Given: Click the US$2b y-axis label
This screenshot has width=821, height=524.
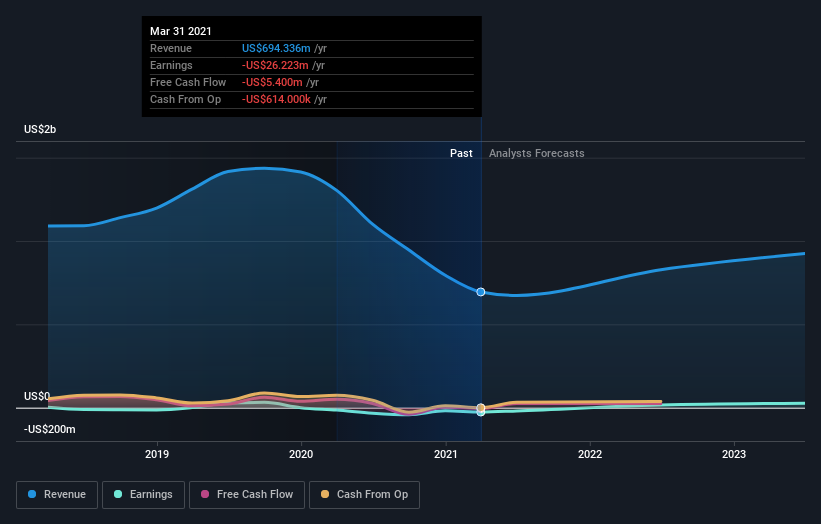Looking at the screenshot, I should coord(40,129).
